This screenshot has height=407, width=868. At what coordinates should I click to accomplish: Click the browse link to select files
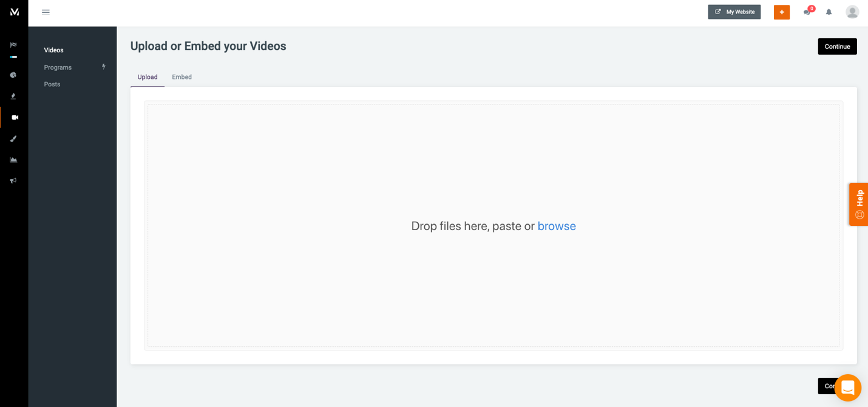click(x=557, y=225)
